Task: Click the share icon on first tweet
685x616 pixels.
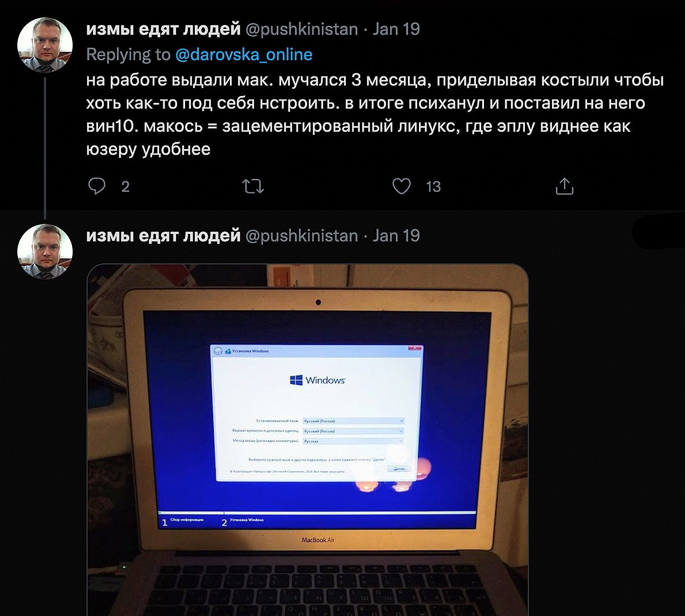Action: tap(564, 186)
